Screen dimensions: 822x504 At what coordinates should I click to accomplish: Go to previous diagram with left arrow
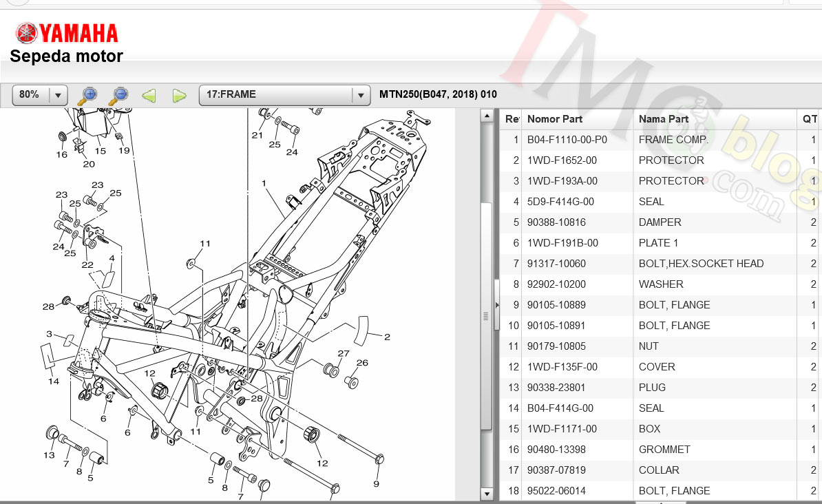pyautogui.click(x=149, y=96)
